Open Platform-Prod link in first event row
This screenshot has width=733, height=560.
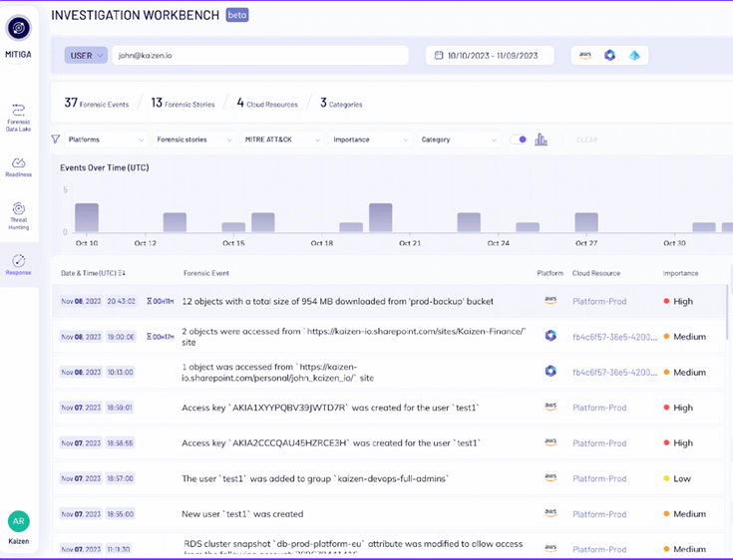coord(599,300)
